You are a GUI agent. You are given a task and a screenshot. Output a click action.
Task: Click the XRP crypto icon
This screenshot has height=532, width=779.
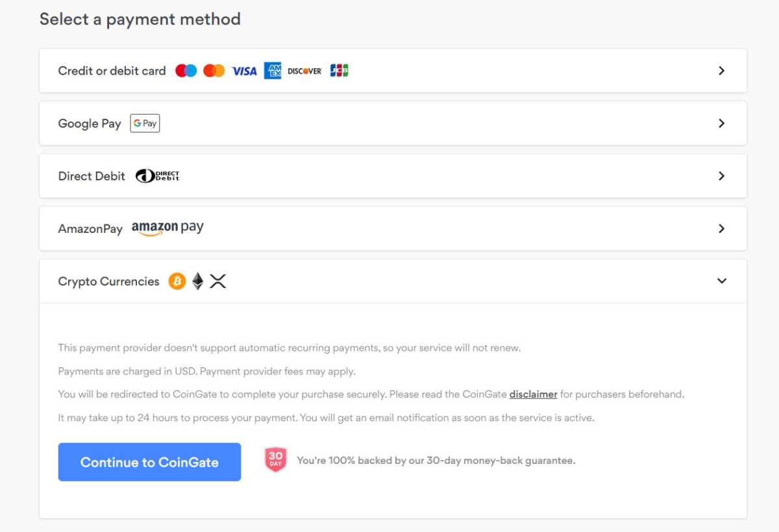(218, 281)
